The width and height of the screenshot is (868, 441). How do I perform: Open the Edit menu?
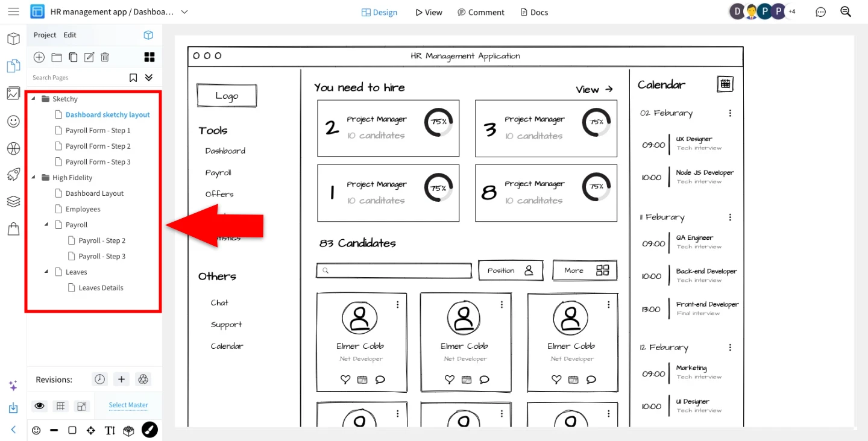click(70, 35)
